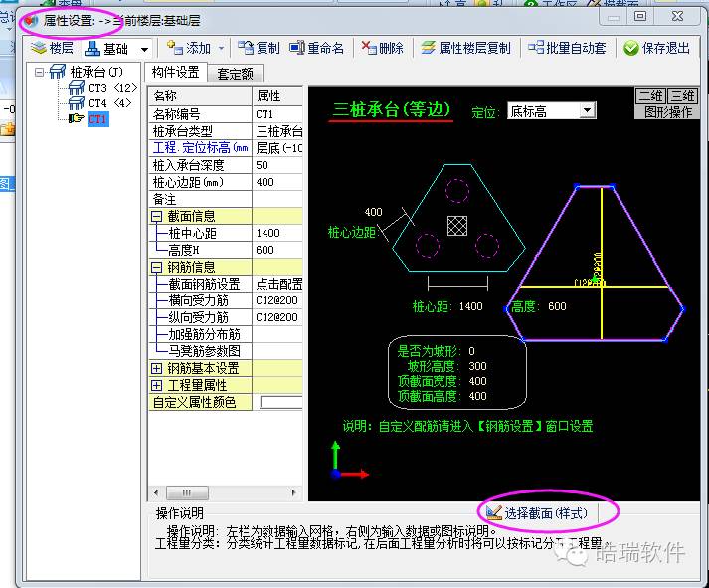Click 点击配置 for 截面钢筋设置

pyautogui.click(x=277, y=284)
